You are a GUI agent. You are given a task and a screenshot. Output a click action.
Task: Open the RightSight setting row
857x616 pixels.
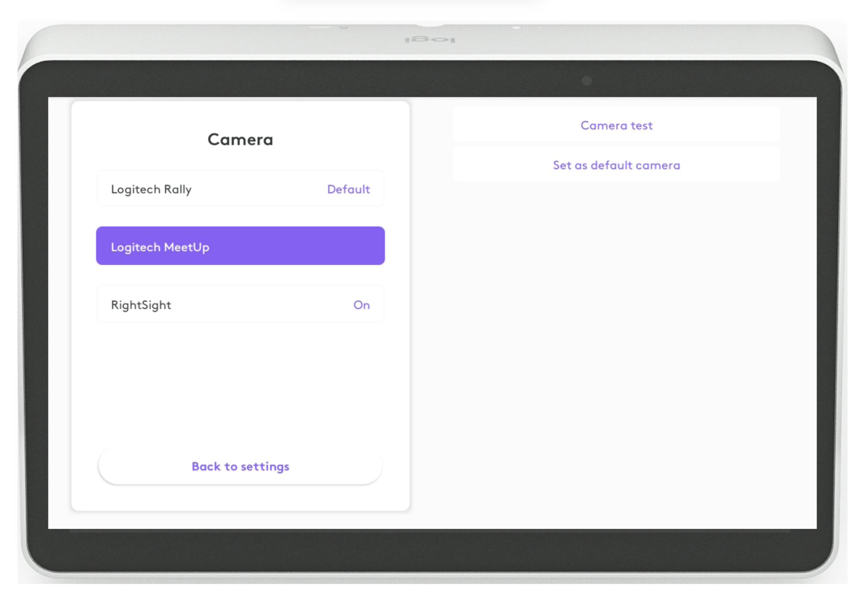[x=240, y=304]
